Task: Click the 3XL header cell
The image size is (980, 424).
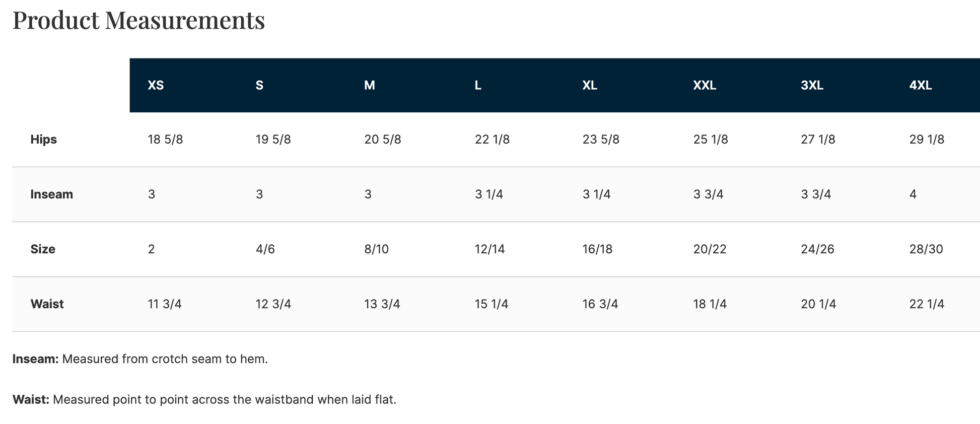Action: [812, 85]
